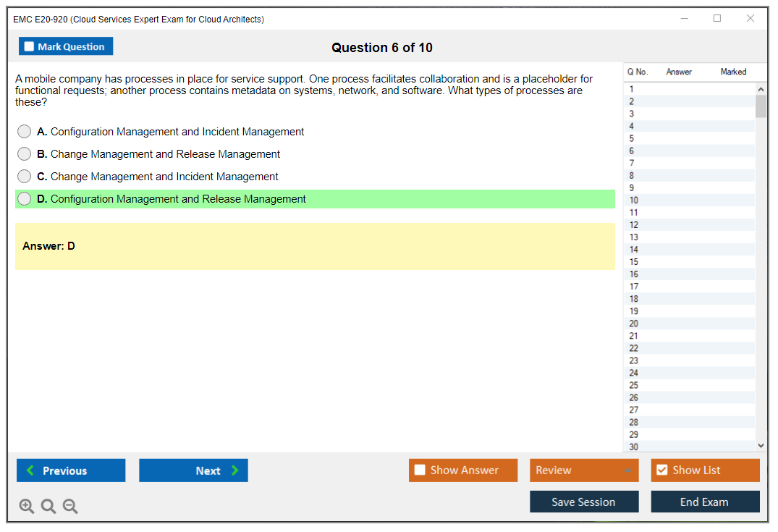This screenshot has height=532, width=778.
Task: Select option A Configuration and Incident Management
Action: tap(25, 132)
